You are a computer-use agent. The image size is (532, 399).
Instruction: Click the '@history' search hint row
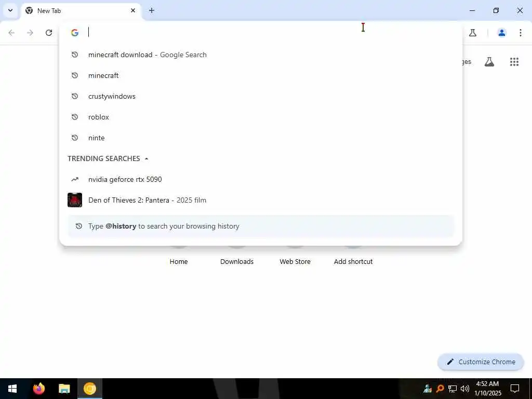[x=261, y=227]
